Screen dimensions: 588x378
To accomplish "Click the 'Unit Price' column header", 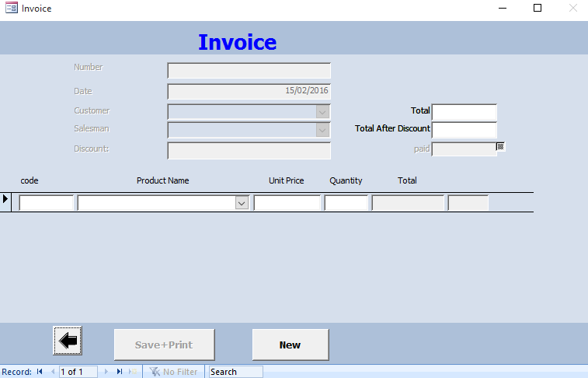I will 286,180.
